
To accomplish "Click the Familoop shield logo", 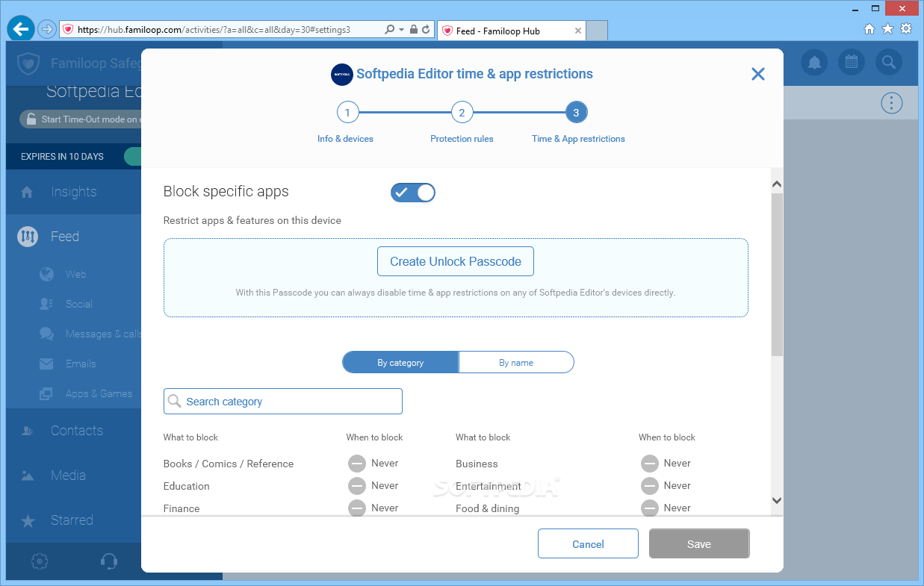I will coord(28,63).
